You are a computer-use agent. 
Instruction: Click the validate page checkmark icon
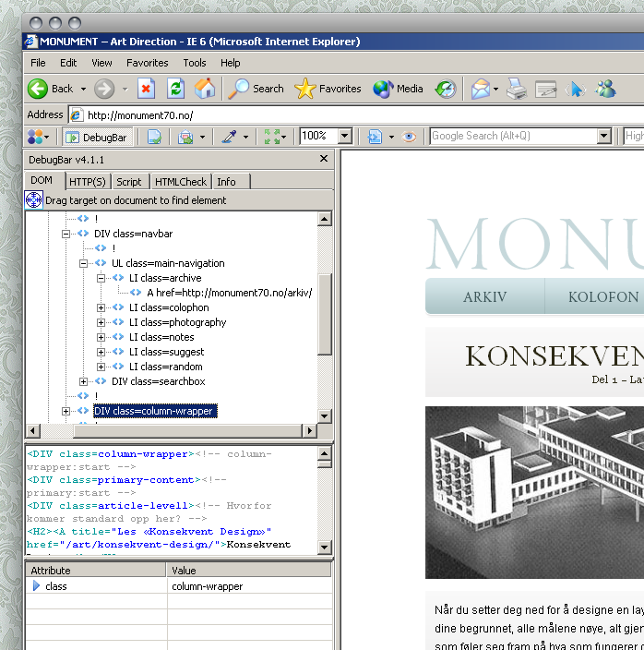[x=154, y=137]
